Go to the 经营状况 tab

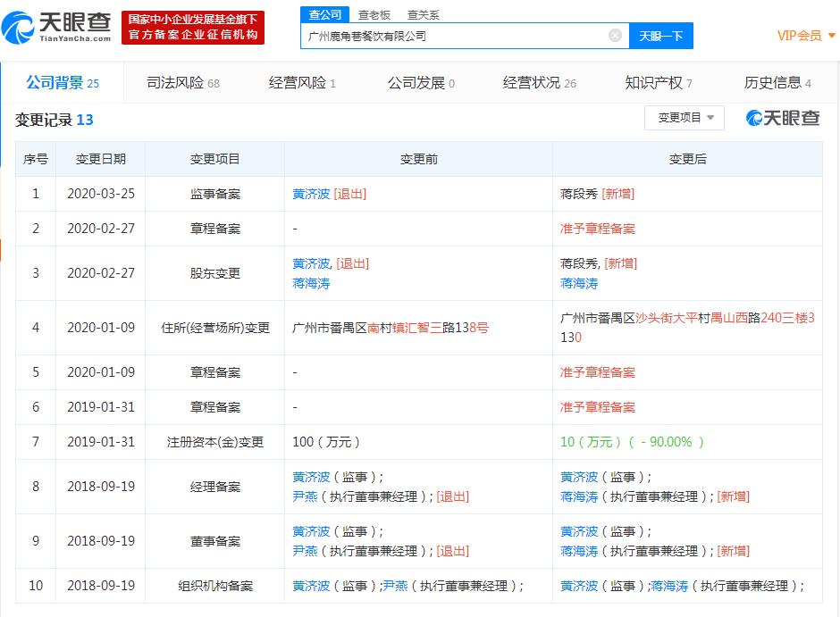pyautogui.click(x=539, y=83)
